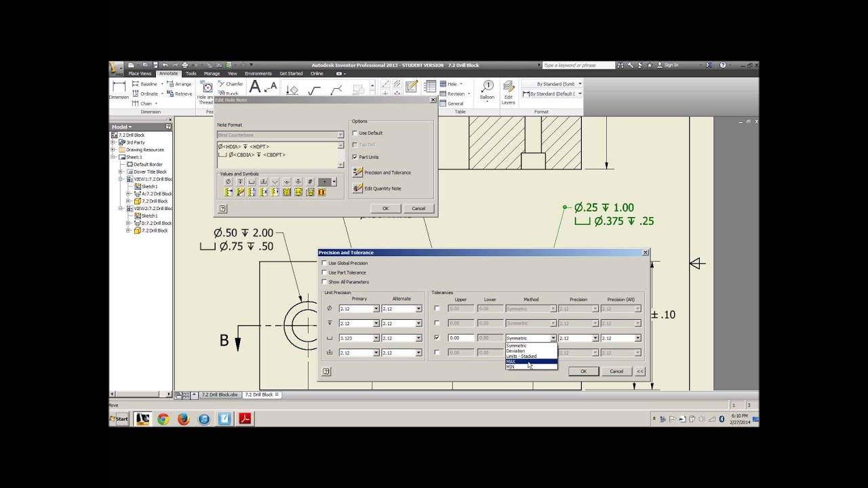Open Firefox from taskbar
Screen dimensions: 868x488
(183, 419)
